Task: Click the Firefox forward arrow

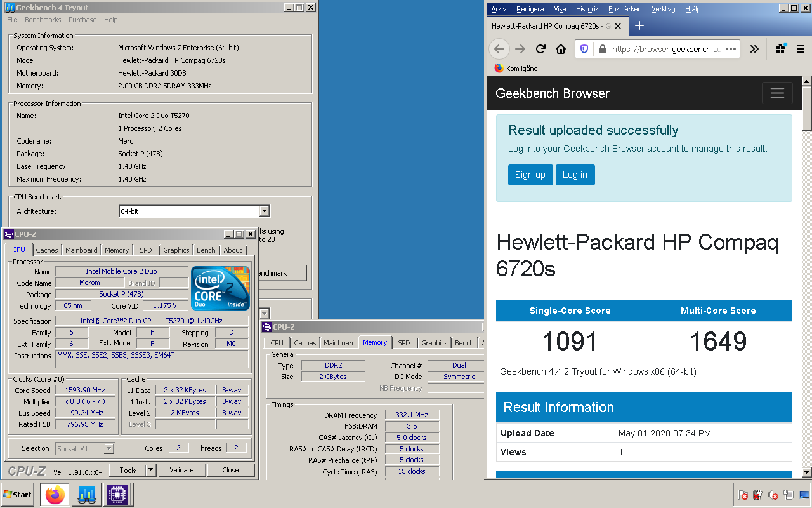Action: [520, 49]
